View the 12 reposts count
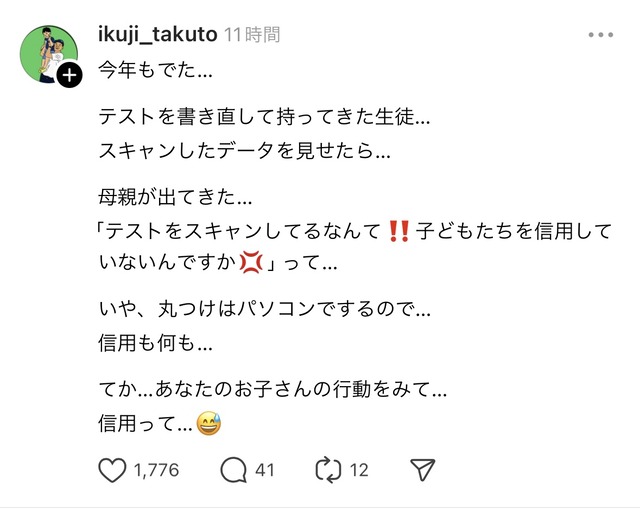This screenshot has width=640, height=517. [x=359, y=470]
